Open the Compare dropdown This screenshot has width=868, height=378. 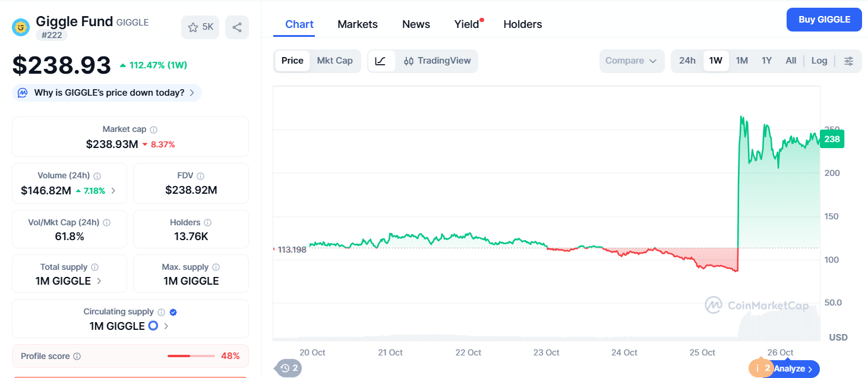(632, 61)
